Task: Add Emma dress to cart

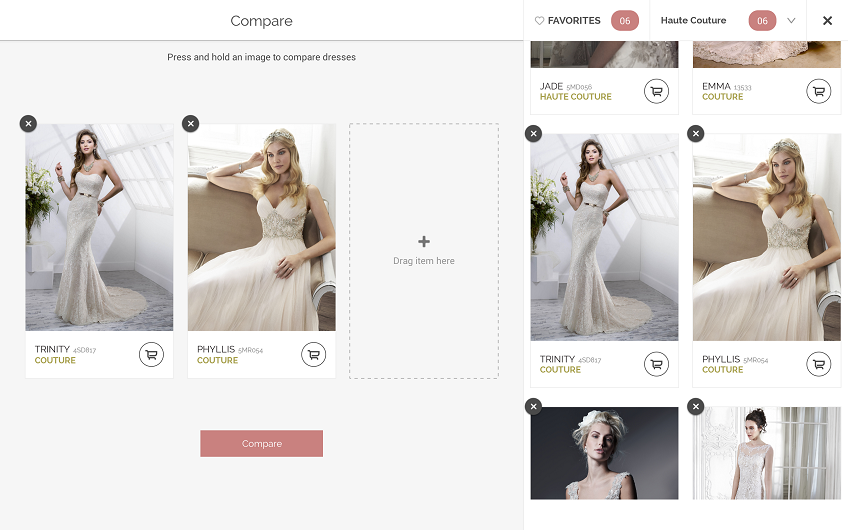Action: pos(819,91)
